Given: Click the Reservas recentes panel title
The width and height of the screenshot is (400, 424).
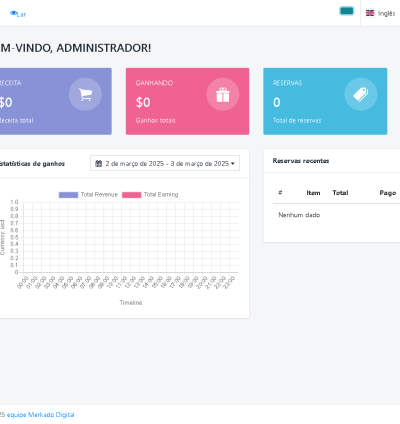Looking at the screenshot, I should click(x=301, y=161).
